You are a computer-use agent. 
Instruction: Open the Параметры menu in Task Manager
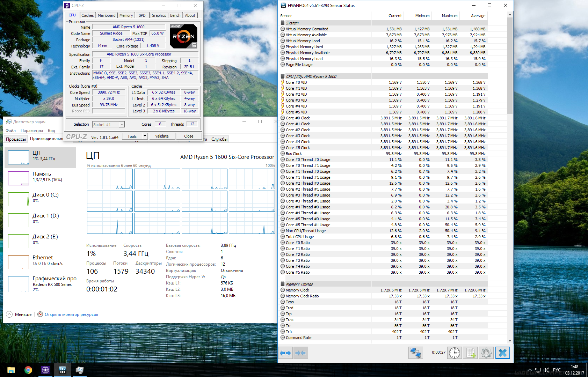31,131
